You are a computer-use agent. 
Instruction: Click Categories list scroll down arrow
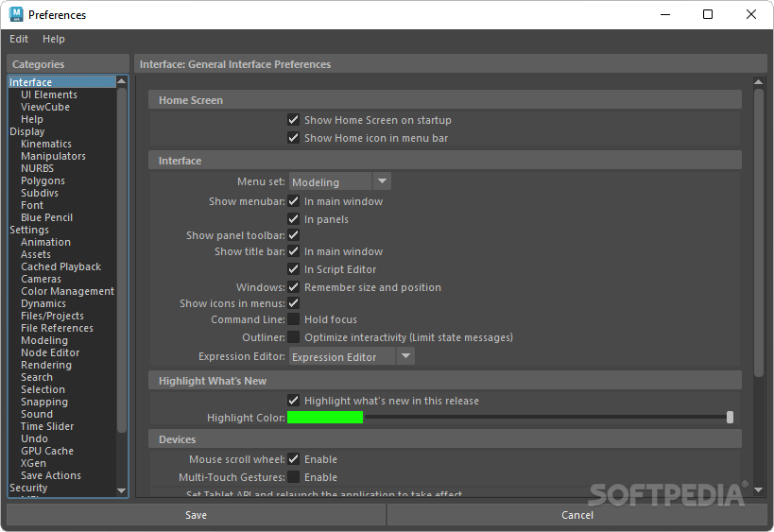point(121,490)
